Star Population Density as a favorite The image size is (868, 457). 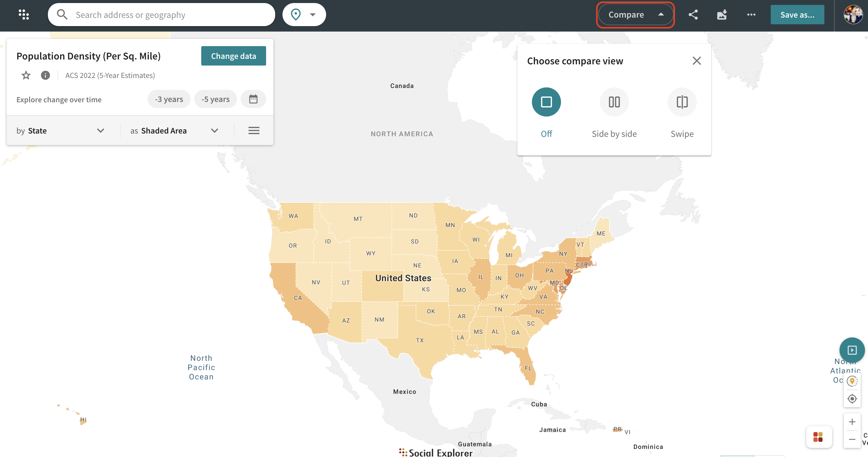point(25,75)
